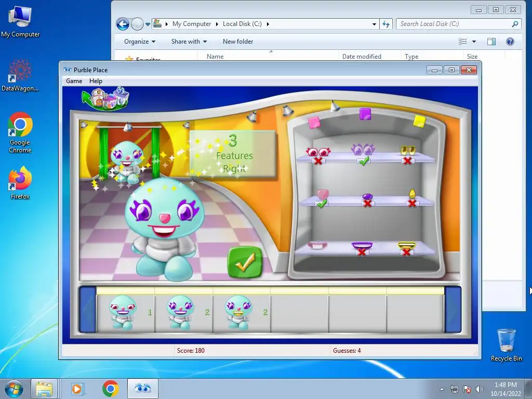Expand the arrow after My Computer in breadcrumb
The image size is (532, 399).
coord(217,24)
